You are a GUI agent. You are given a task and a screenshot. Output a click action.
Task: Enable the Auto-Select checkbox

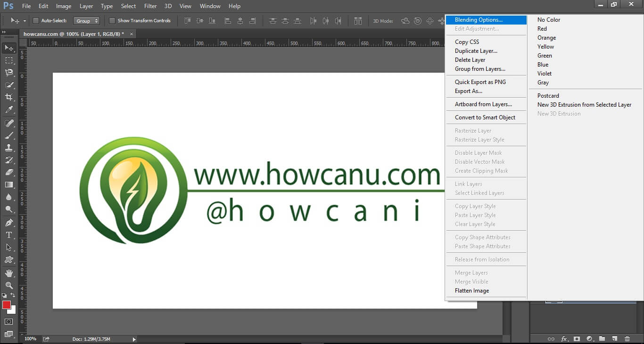(35, 21)
